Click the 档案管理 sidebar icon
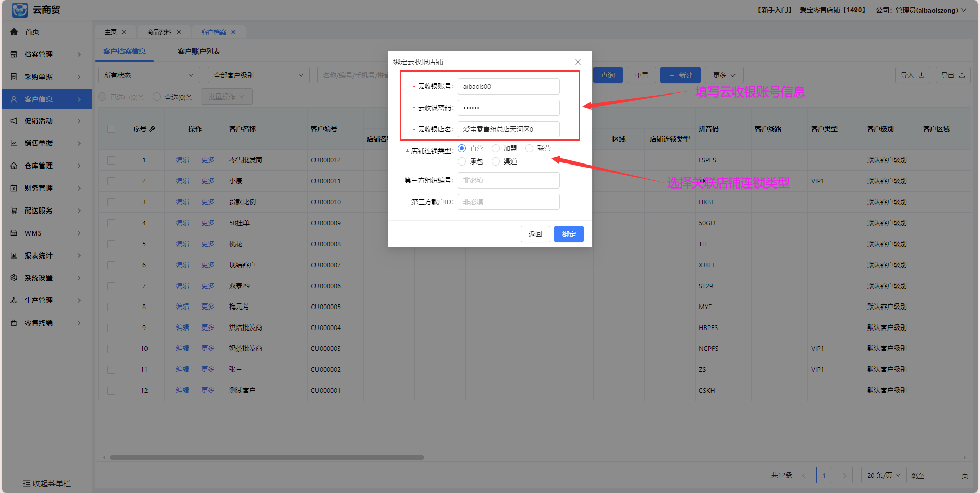The image size is (980, 493). (14, 54)
